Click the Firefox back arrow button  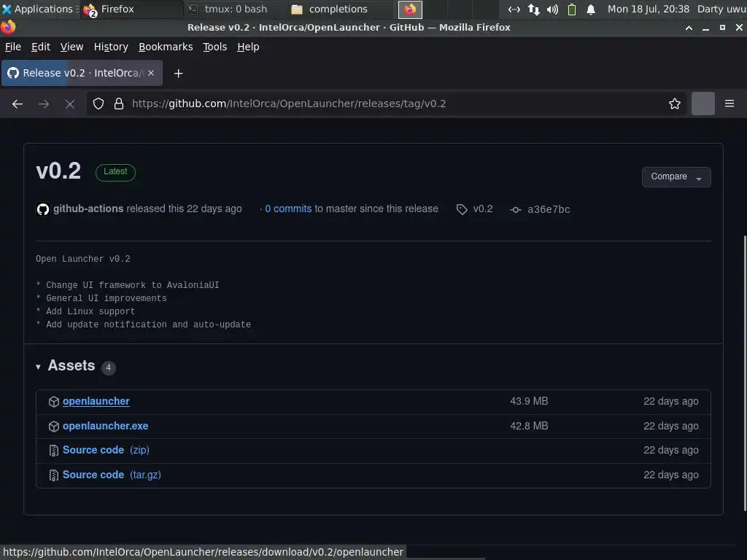18,104
